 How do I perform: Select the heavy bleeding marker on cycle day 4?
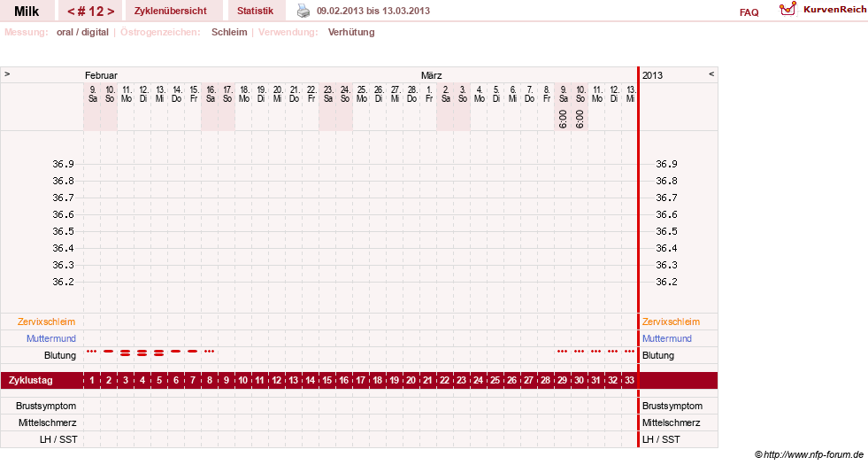tap(142, 353)
